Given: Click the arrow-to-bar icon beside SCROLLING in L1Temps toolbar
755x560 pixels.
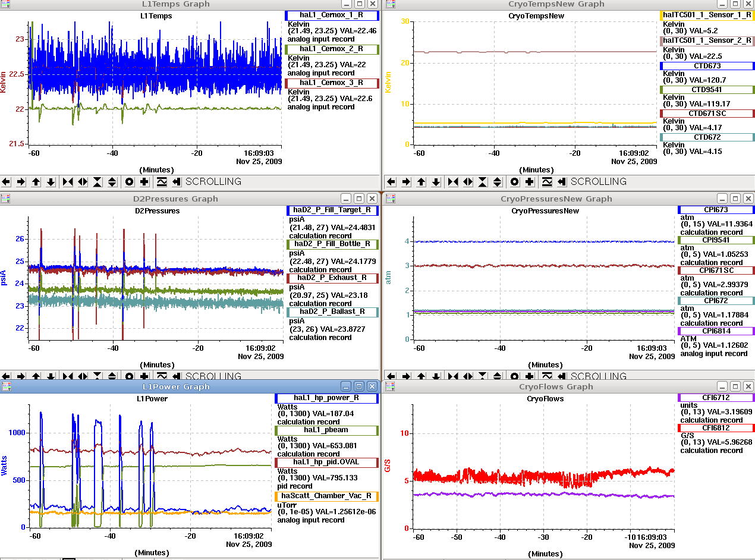Looking at the screenshot, I should 177,182.
